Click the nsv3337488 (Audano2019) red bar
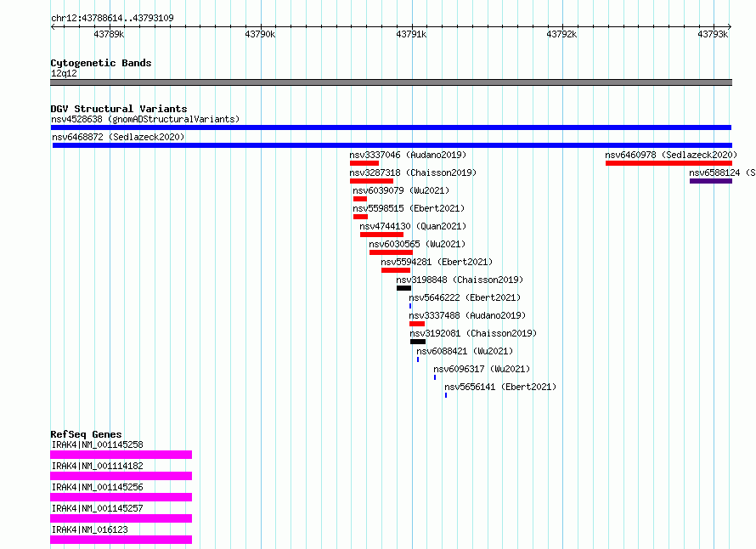756x549 pixels. (x=416, y=324)
